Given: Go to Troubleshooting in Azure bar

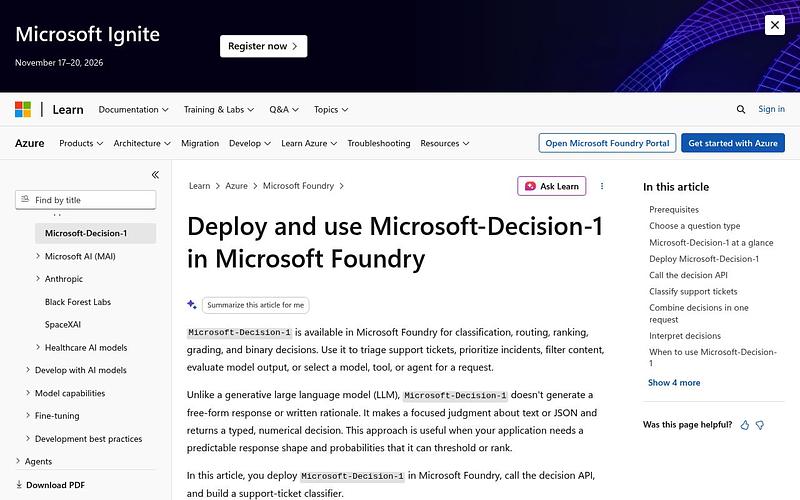Looking at the screenshot, I should [x=379, y=143].
